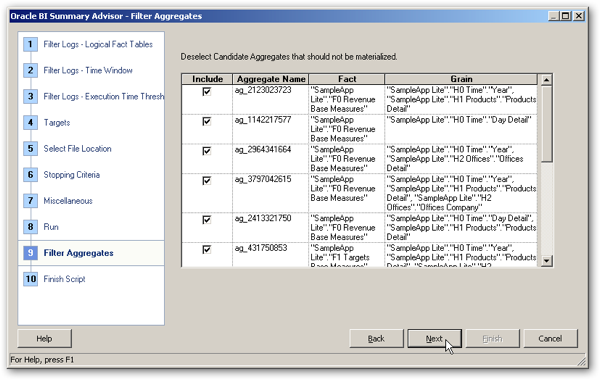Click the table vertical scrollbar thumb
Viewport: 600px width, 380px height.
click(x=546, y=124)
